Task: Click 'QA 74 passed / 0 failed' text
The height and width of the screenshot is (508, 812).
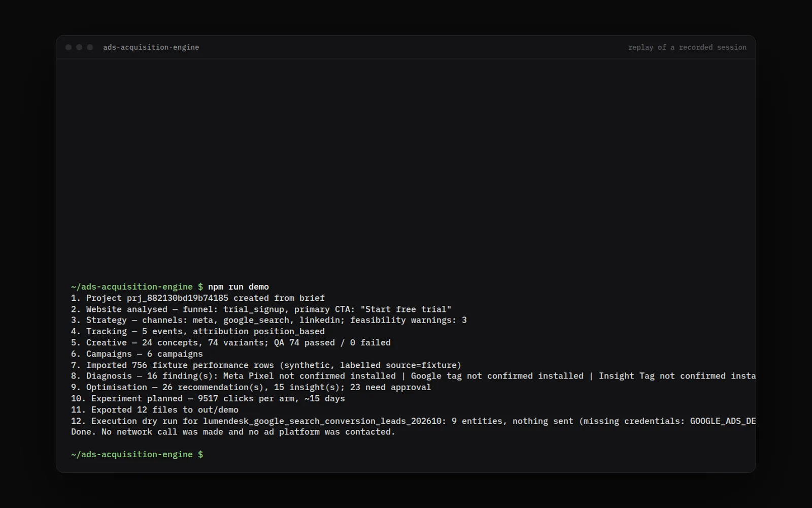Action: pos(332,342)
